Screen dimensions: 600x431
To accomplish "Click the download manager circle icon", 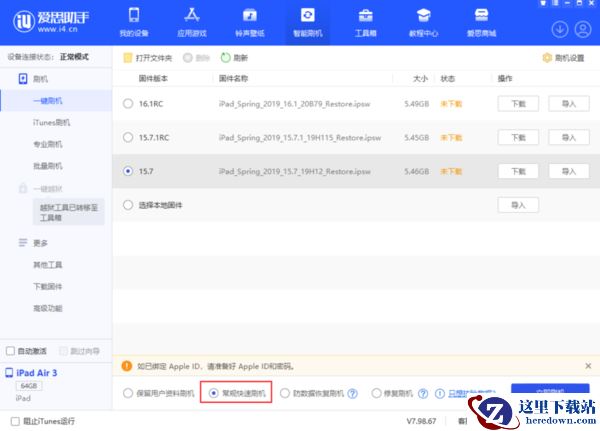I will (x=559, y=29).
